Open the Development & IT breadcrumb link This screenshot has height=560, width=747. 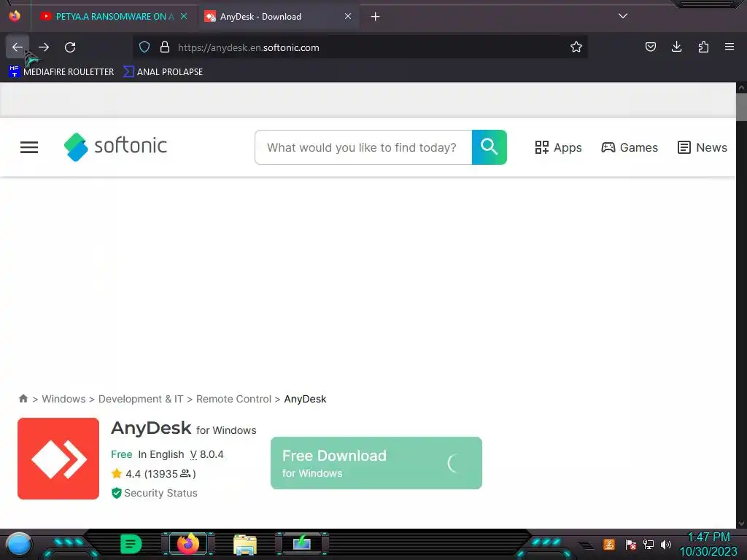pos(141,399)
